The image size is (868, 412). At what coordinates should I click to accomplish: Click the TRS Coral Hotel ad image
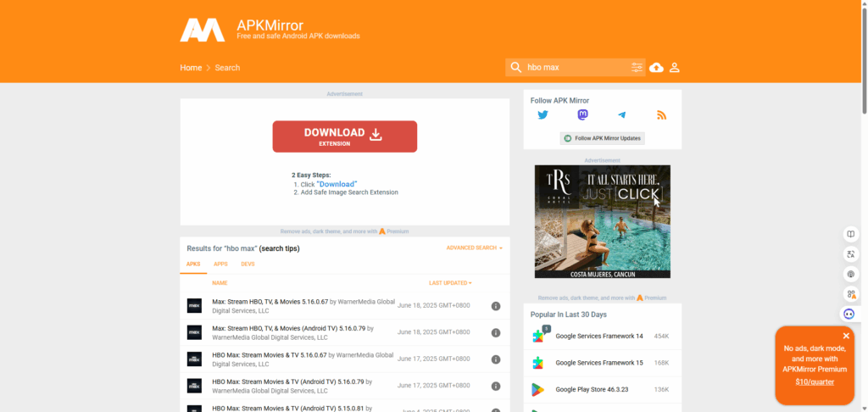point(603,221)
